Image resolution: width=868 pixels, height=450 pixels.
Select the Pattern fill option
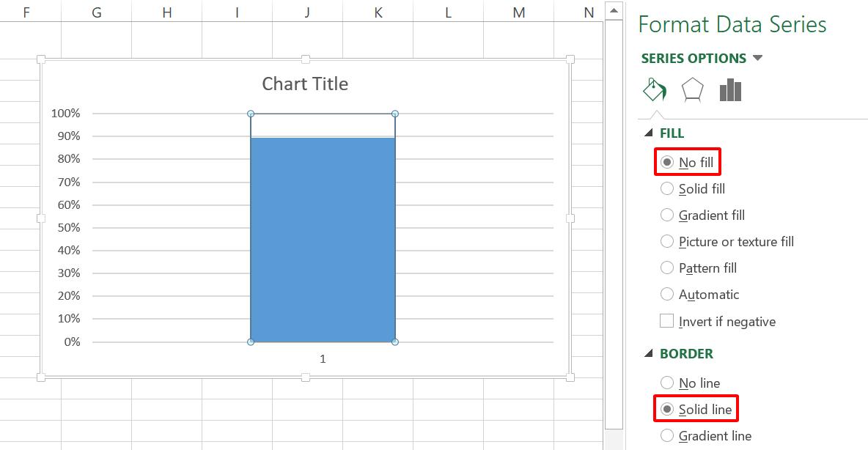pos(667,268)
